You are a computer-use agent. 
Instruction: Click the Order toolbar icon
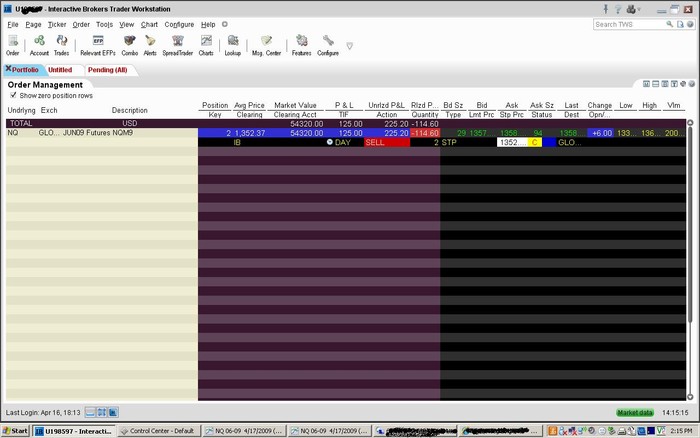(13, 44)
